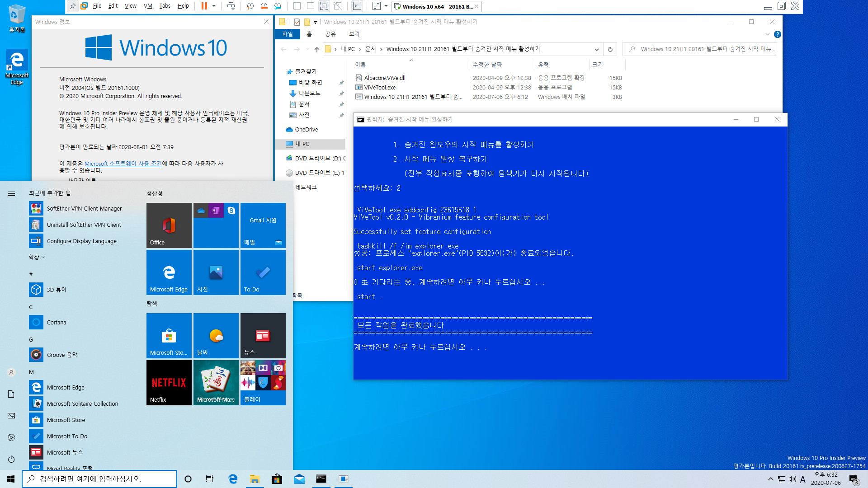The image size is (868, 488).
Task: Click Send Ctrl+Alt+Del icon in VMware toolbar
Action: tap(231, 6)
